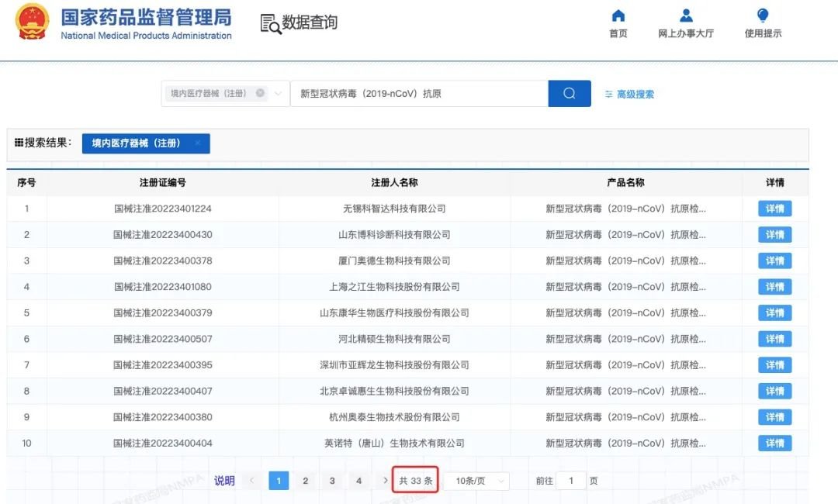Go to page 4 of results
Viewport: 838px width, 504px height.
coord(358,481)
